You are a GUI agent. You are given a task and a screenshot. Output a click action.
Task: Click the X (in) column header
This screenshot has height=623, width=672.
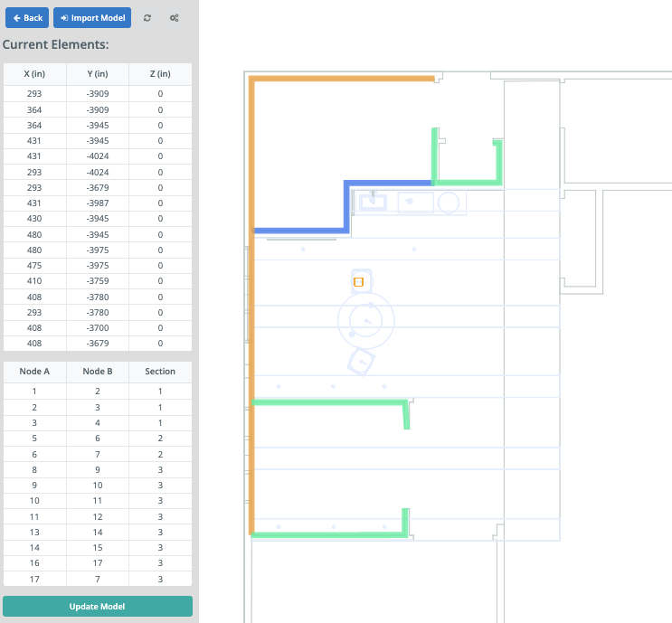(34, 74)
